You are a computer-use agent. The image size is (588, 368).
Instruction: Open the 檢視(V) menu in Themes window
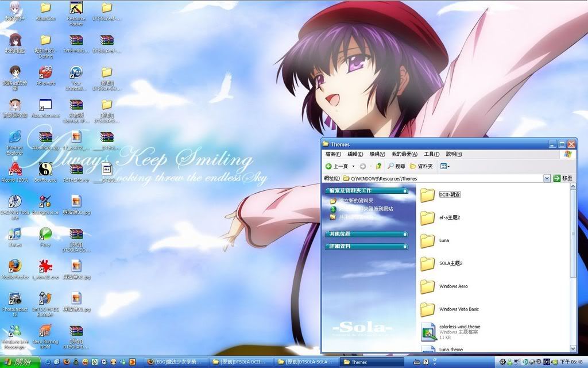[x=377, y=154]
